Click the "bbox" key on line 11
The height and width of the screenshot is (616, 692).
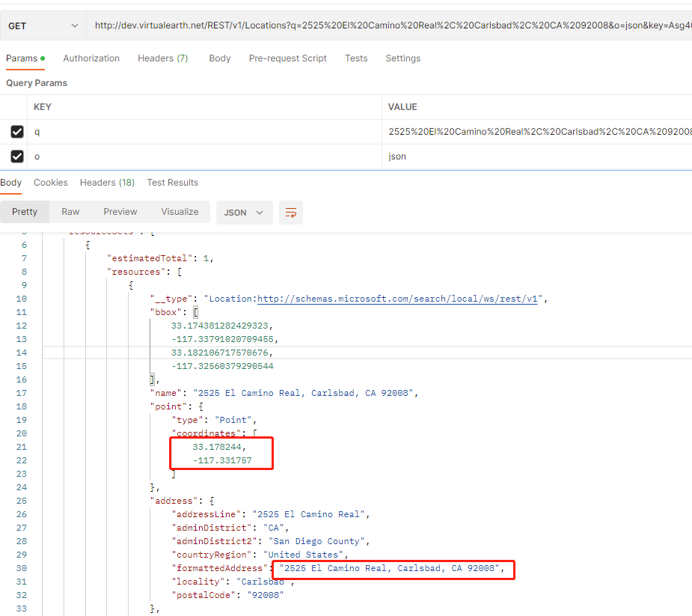pyautogui.click(x=165, y=312)
